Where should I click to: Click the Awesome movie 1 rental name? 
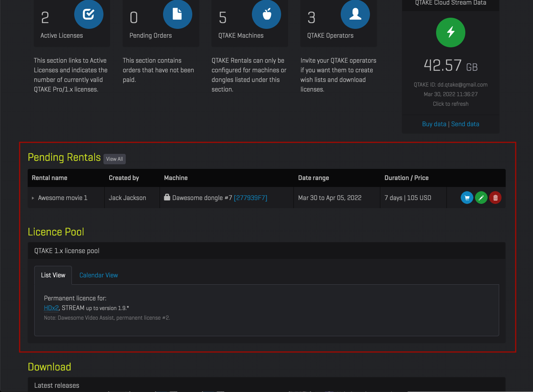click(x=63, y=198)
